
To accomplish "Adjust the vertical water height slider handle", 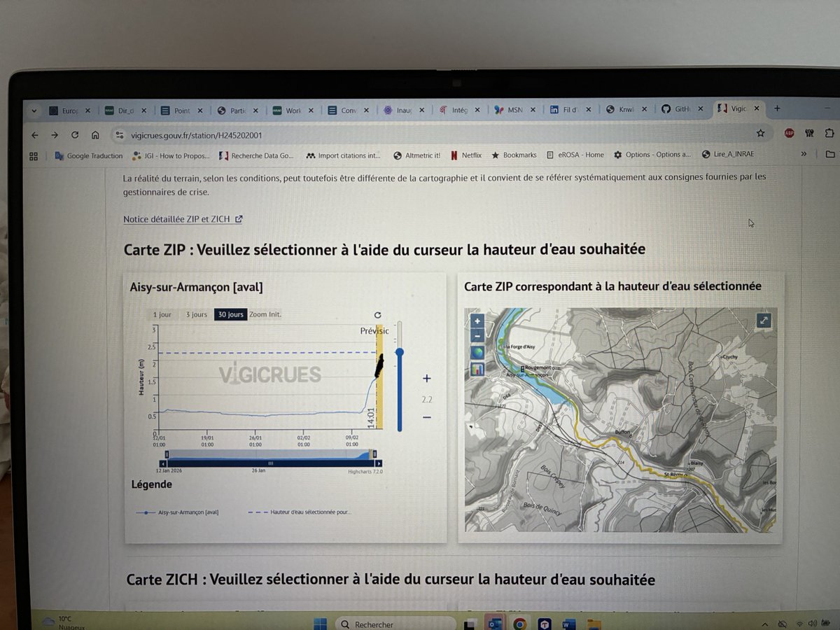I will [400, 352].
